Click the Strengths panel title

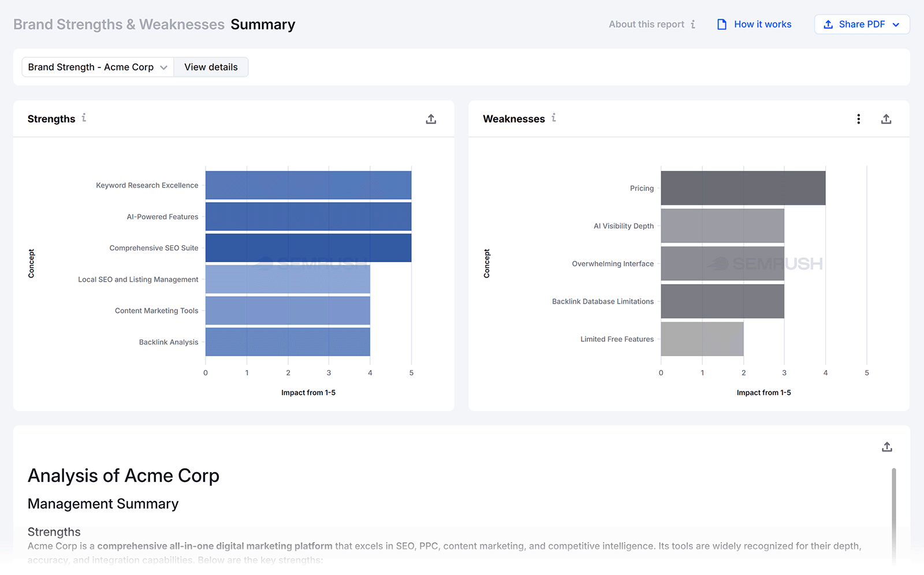(51, 119)
